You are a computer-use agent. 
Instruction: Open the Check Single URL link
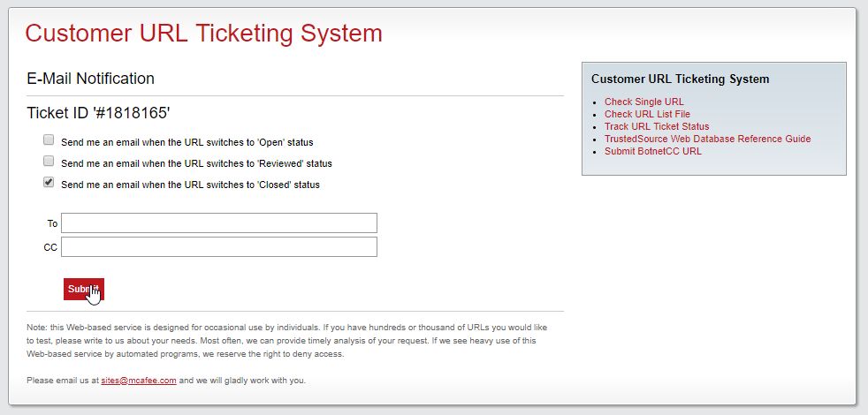click(x=643, y=102)
